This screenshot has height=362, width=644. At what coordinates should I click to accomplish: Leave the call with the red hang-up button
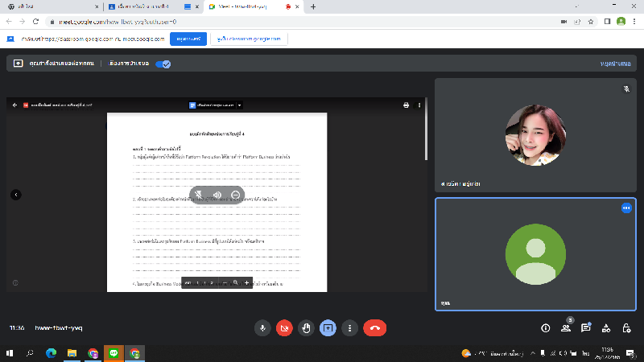click(374, 327)
